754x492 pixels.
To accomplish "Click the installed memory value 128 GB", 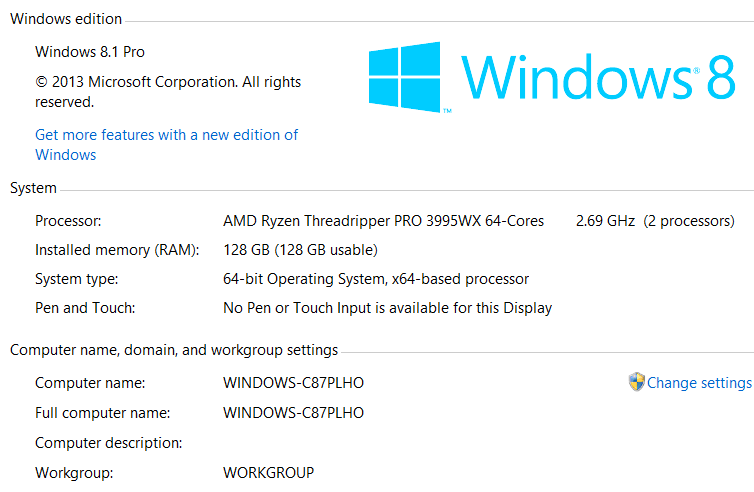I will [x=300, y=250].
